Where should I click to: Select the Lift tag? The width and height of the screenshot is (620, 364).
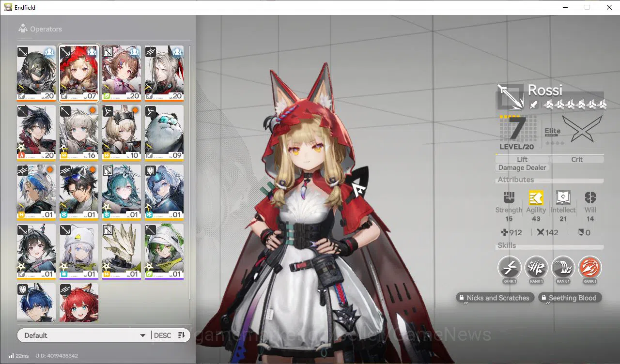click(x=522, y=159)
